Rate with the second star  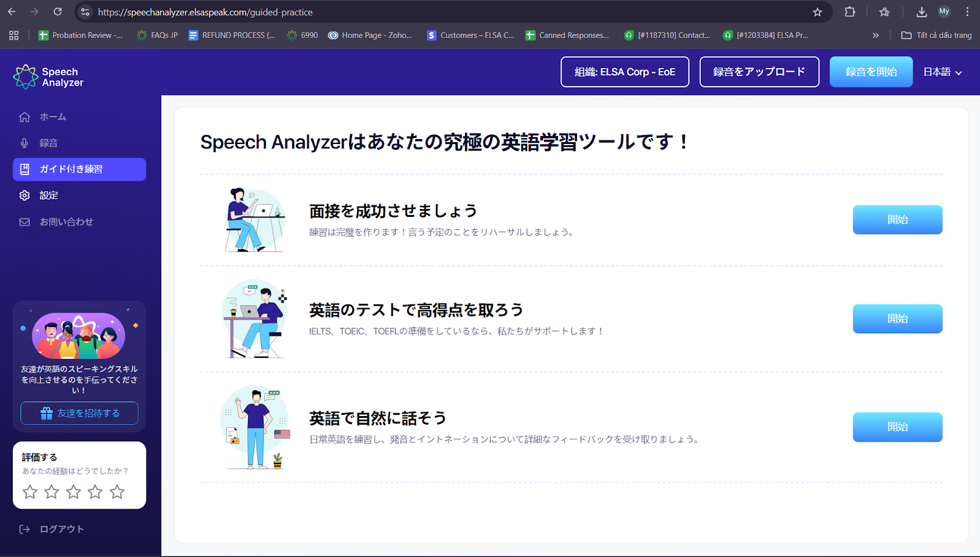click(51, 491)
